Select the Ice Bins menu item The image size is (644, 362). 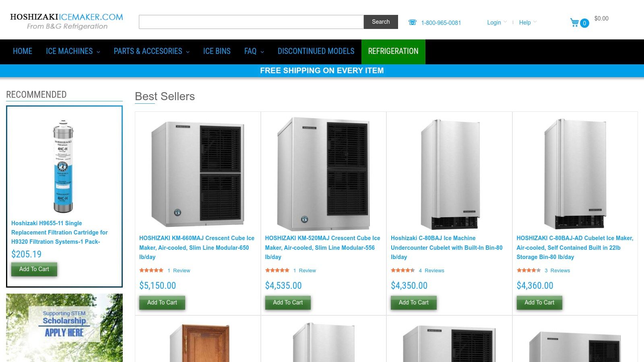pos(217,51)
